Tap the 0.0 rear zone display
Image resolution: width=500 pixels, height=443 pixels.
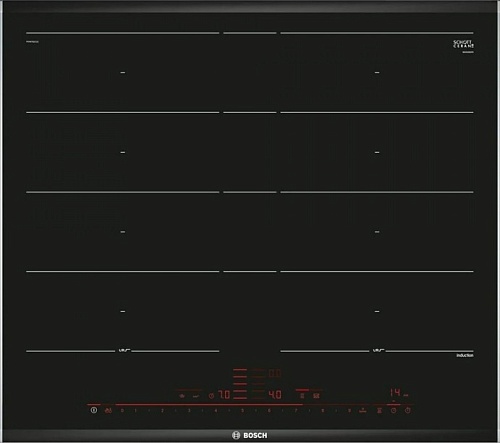(x=275, y=373)
